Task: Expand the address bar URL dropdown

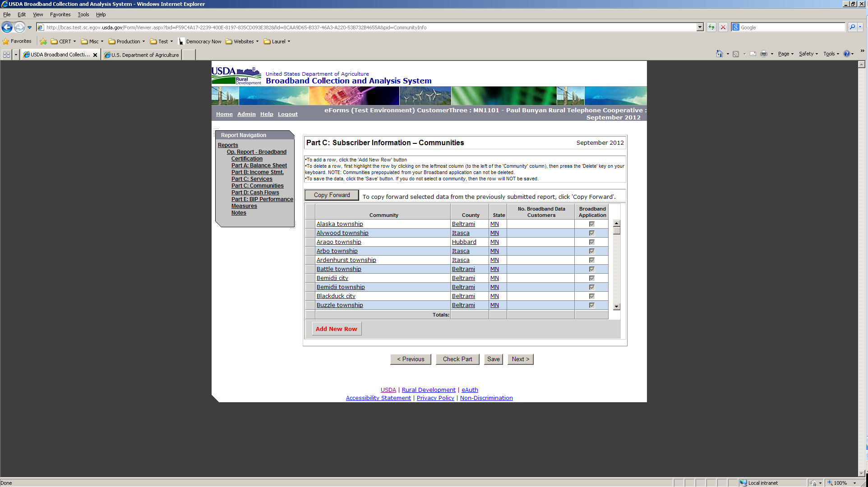Action: [700, 28]
